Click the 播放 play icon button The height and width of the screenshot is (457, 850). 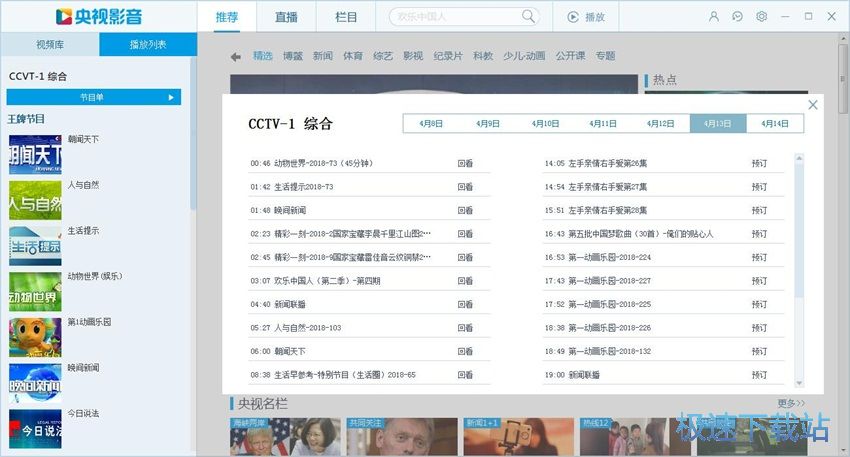click(586, 17)
